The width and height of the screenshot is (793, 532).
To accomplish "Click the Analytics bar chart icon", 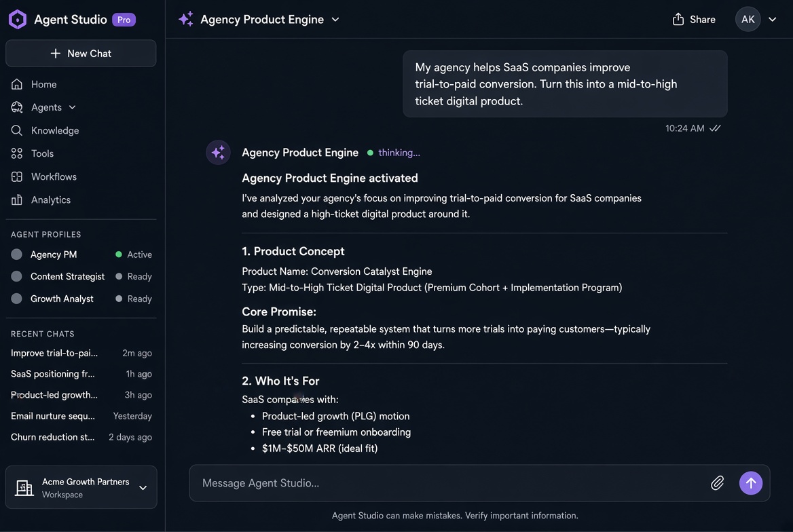I will tap(17, 199).
